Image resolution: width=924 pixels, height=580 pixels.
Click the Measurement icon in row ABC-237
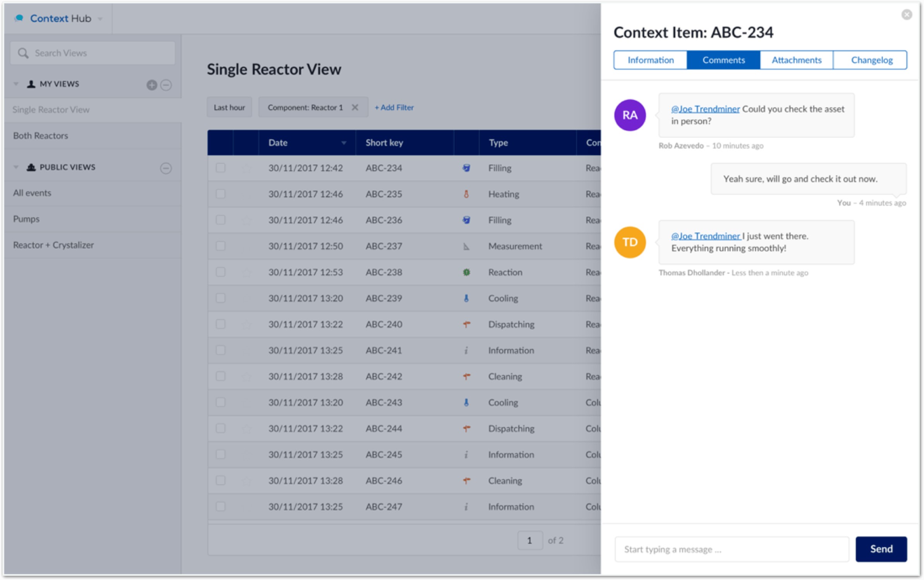click(x=466, y=246)
